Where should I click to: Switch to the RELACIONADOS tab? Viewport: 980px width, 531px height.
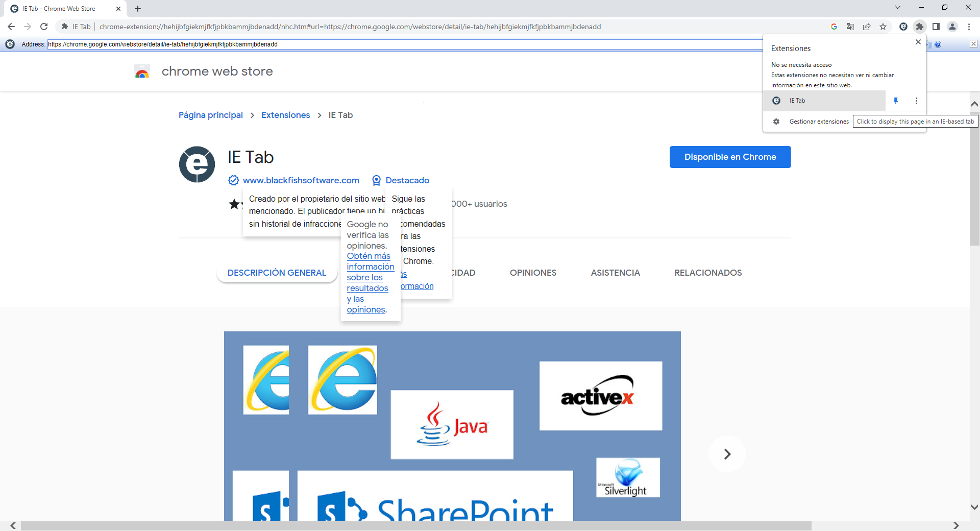[708, 273]
